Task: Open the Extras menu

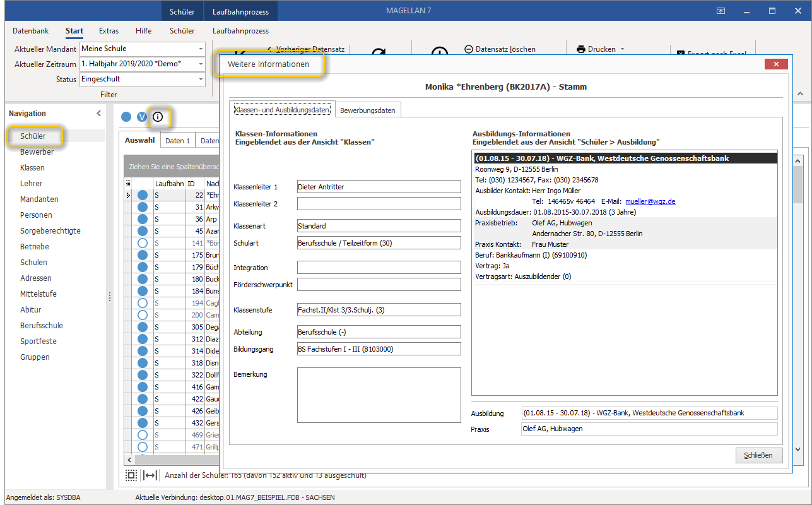Action: point(109,31)
